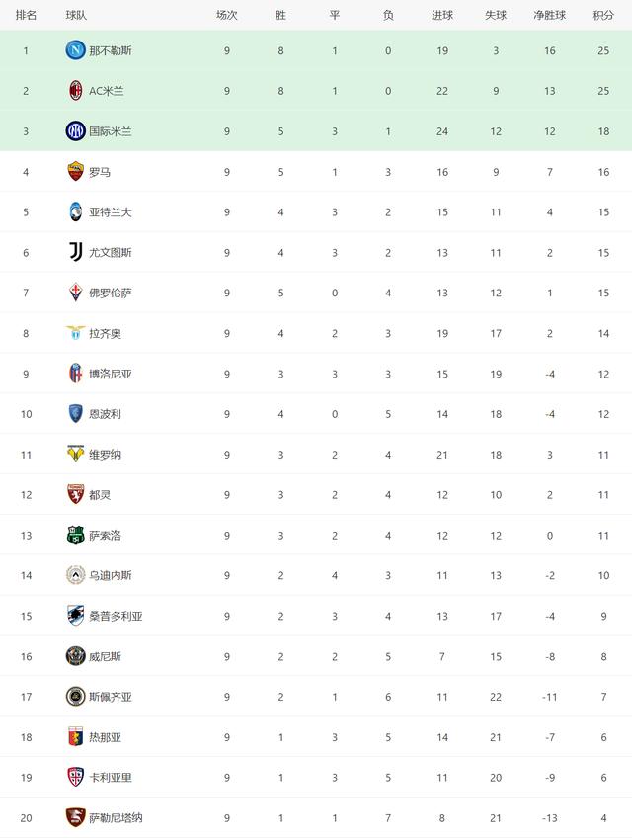Select the 斯佩齐亚 rank 17 row
The width and height of the screenshot is (632, 840).
click(316, 697)
